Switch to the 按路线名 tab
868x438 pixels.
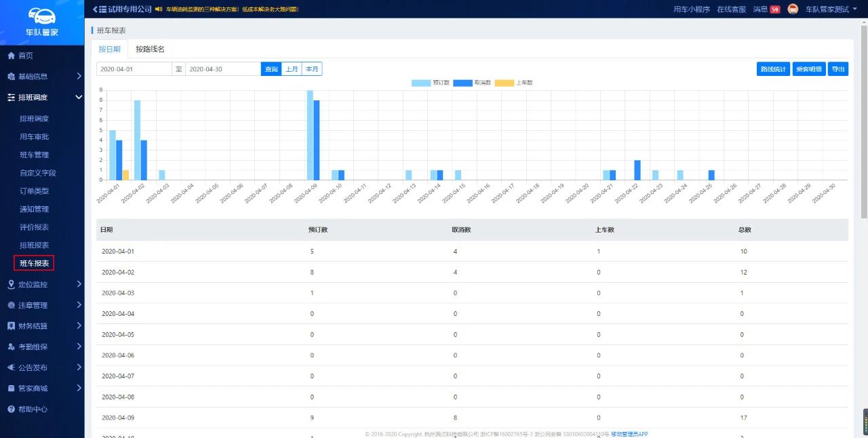(x=150, y=49)
